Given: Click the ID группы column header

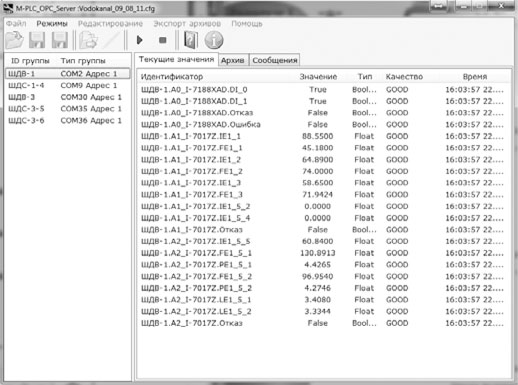Looking at the screenshot, I should [30, 61].
